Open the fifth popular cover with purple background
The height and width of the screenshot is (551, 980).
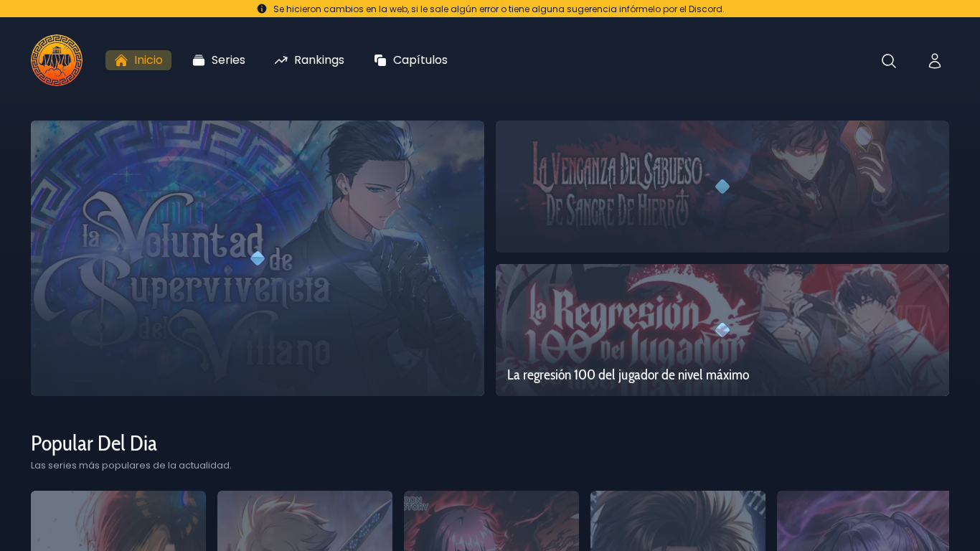click(x=863, y=521)
